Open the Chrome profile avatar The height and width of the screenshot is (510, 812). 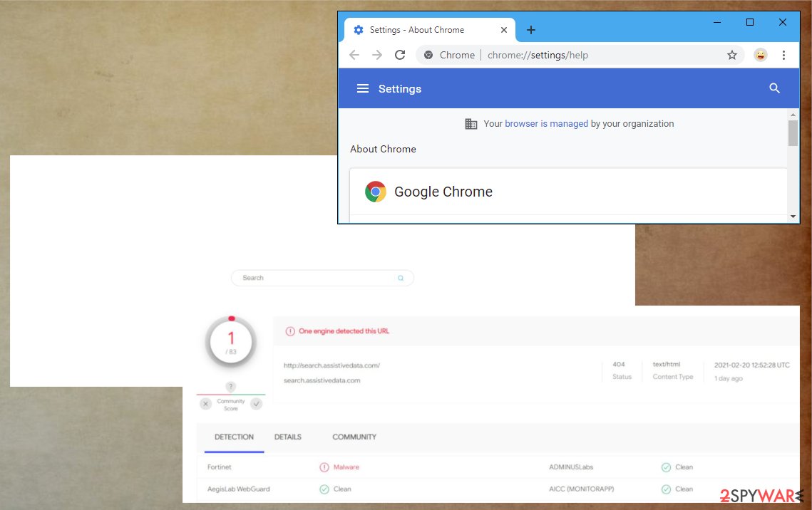(760, 55)
